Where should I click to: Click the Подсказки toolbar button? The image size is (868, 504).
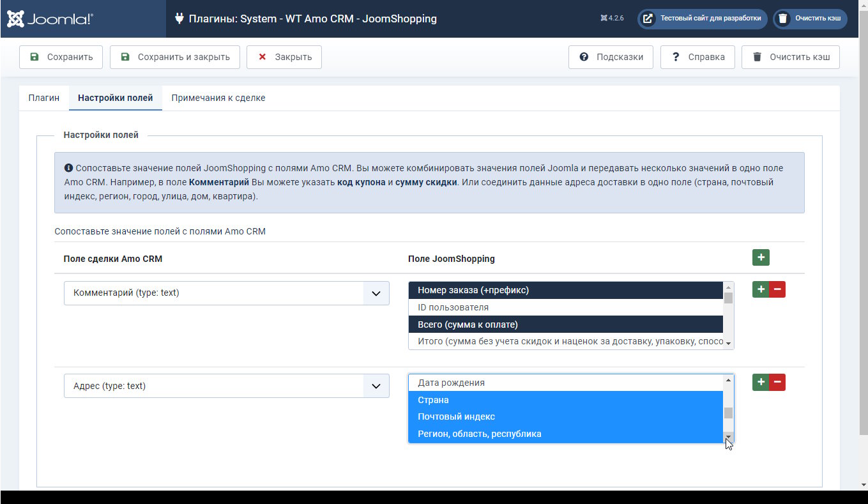(x=611, y=57)
